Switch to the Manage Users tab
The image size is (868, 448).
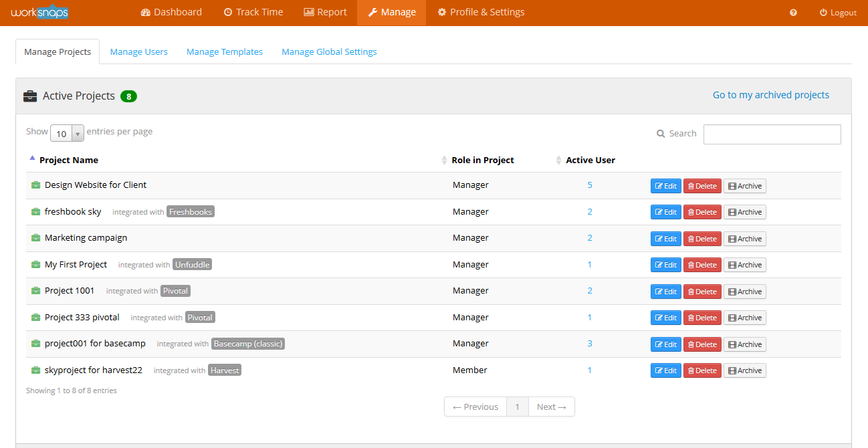click(x=138, y=51)
